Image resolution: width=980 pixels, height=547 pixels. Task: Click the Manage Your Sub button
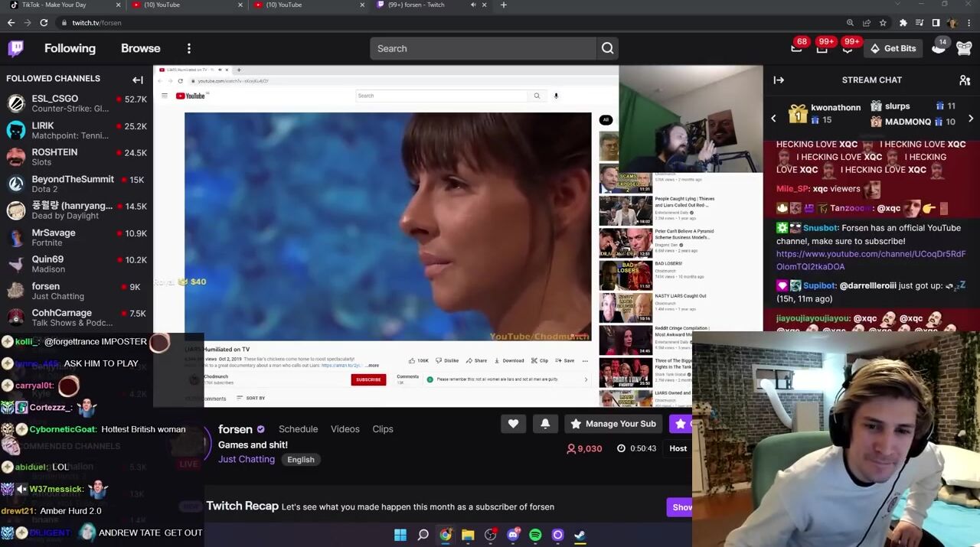614,423
